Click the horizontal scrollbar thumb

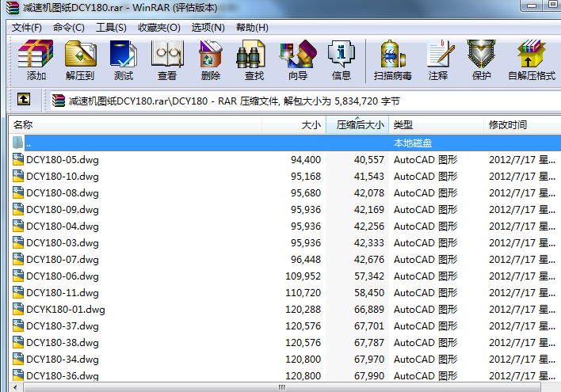[282, 387]
